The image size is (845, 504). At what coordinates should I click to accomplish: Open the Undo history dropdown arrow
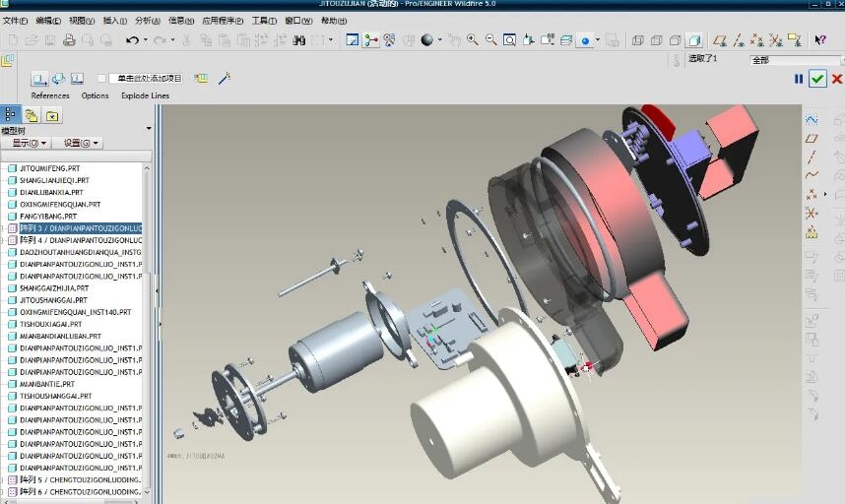click(x=146, y=39)
